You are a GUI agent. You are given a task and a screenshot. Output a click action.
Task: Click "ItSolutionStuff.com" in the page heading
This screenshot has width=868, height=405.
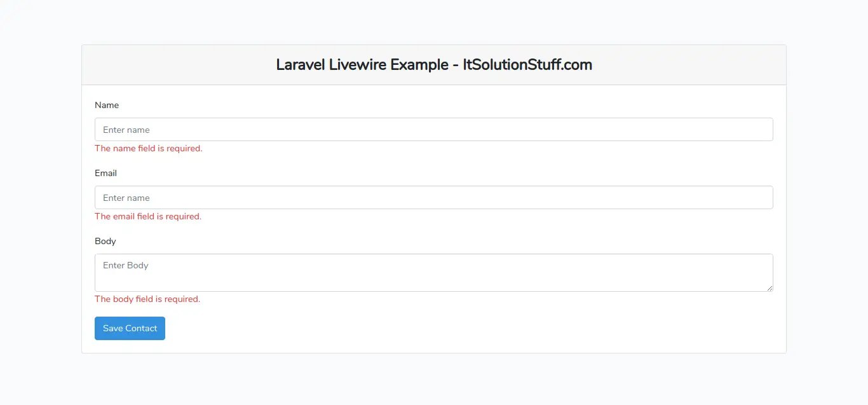[527, 65]
